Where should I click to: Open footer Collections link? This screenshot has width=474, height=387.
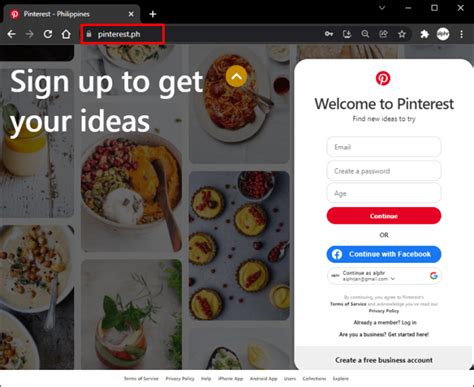(x=314, y=379)
